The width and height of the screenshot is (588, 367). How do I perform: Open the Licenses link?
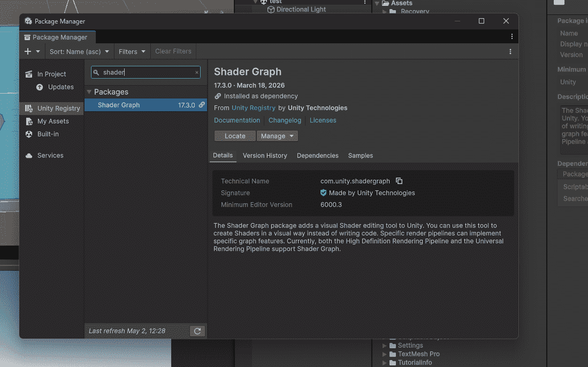(323, 120)
